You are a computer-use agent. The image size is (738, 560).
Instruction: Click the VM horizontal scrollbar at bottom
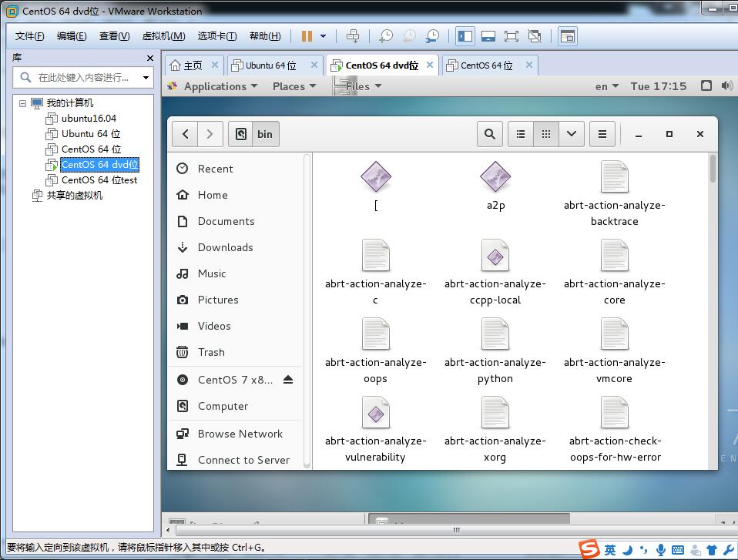(x=455, y=531)
